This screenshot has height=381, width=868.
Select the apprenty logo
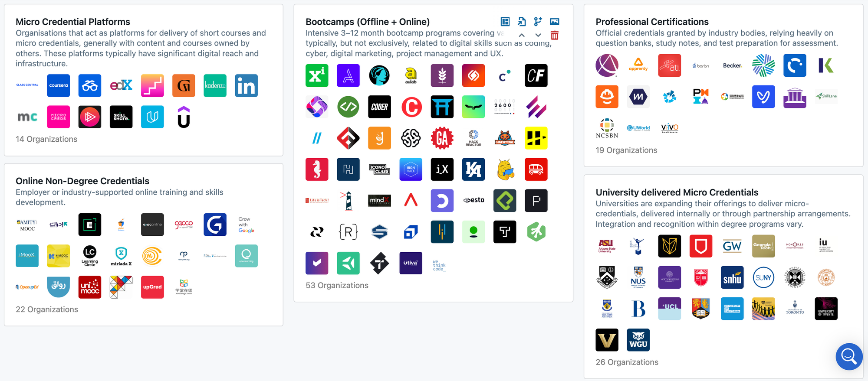coord(638,65)
